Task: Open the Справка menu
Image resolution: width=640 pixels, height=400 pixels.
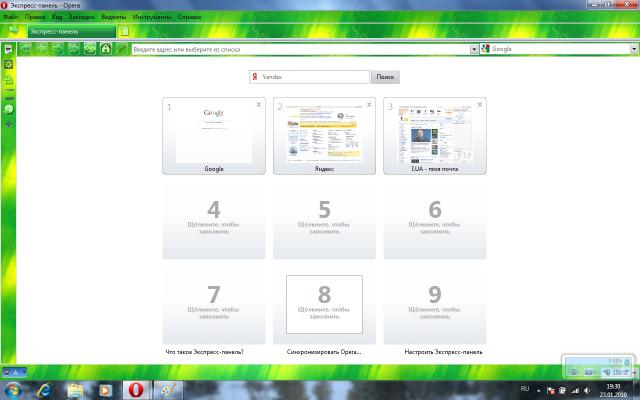Action: pos(189,17)
